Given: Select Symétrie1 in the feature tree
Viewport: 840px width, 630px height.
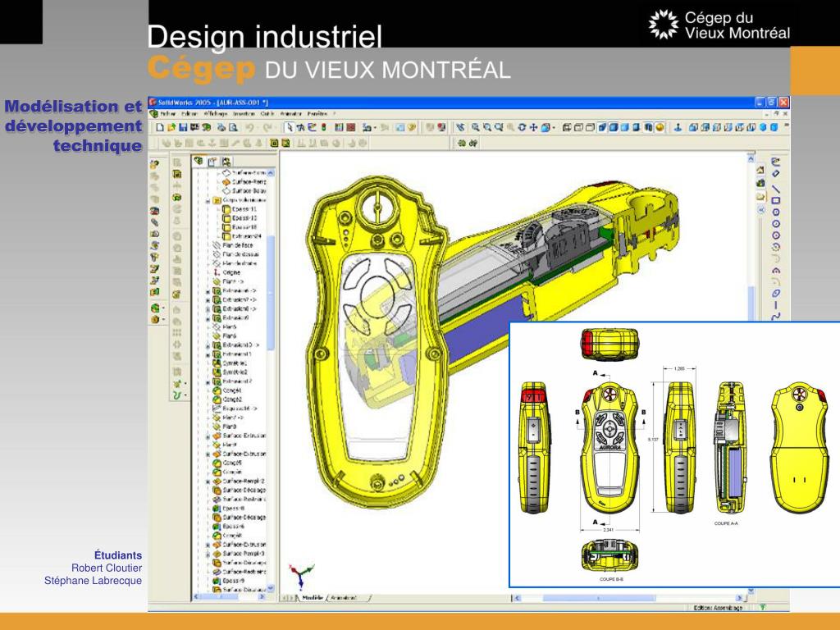Looking at the screenshot, I should (235, 363).
